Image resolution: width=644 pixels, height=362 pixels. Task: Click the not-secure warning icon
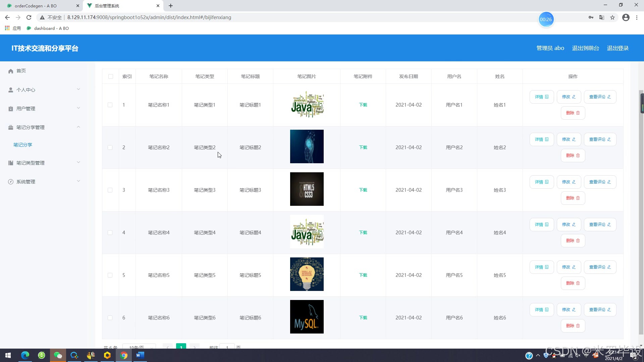(42, 17)
